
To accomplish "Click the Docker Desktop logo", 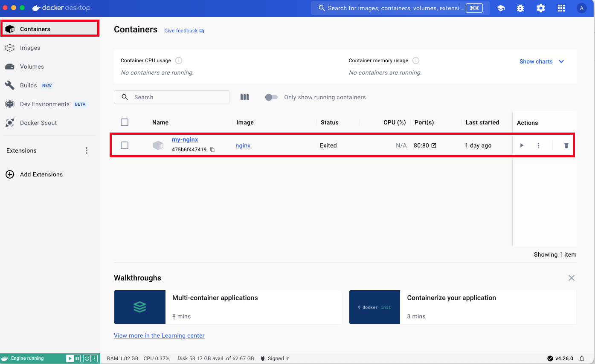I will pyautogui.click(x=61, y=8).
